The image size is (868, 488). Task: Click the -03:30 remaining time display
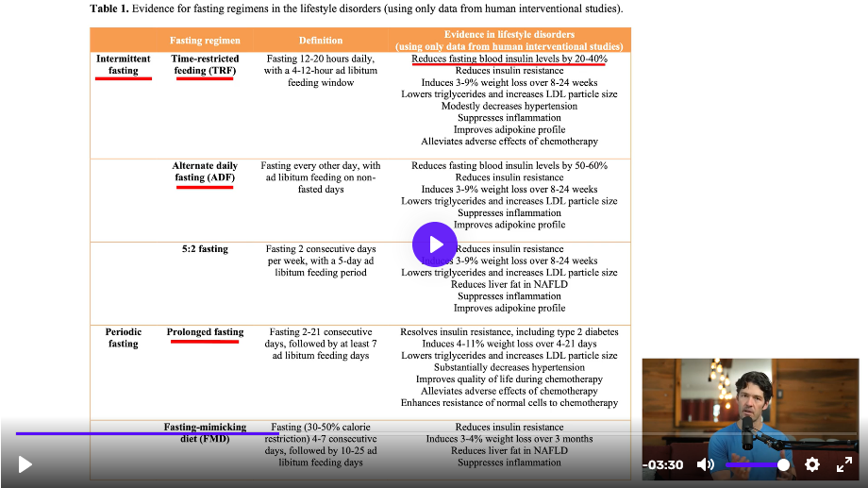(662, 464)
